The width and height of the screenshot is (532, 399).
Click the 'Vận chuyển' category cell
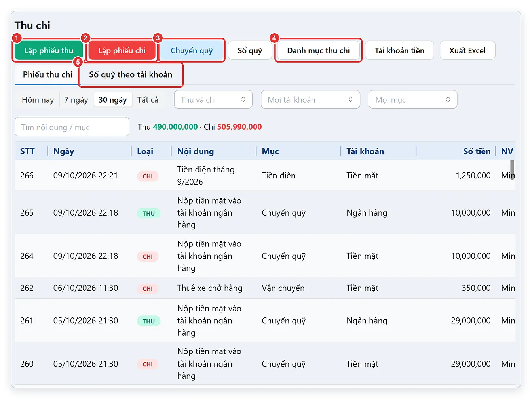[x=283, y=288]
